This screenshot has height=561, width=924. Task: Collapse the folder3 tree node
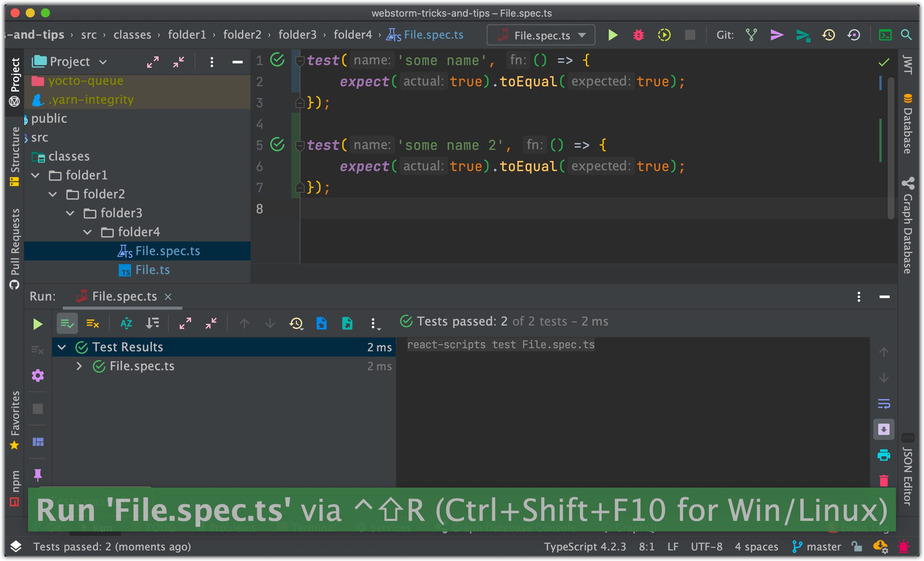pyautogui.click(x=70, y=213)
